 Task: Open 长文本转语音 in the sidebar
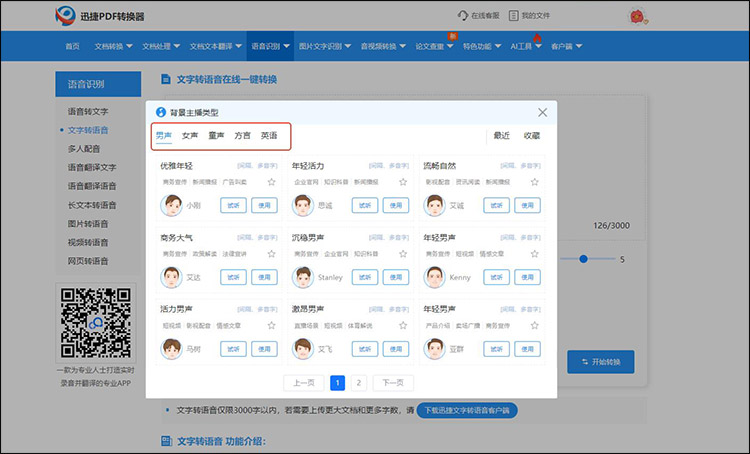(92, 205)
